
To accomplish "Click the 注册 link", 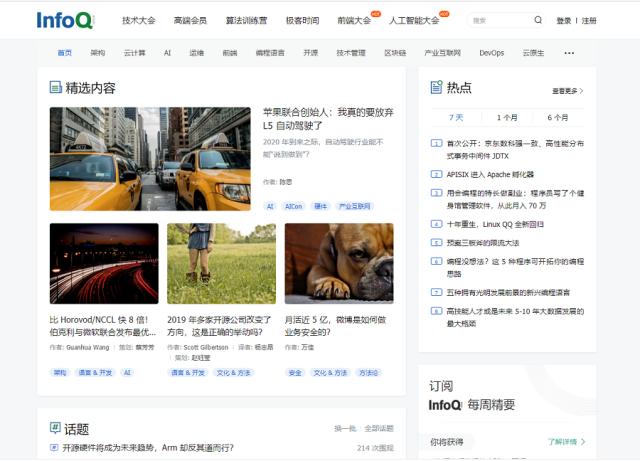I will [x=589, y=20].
